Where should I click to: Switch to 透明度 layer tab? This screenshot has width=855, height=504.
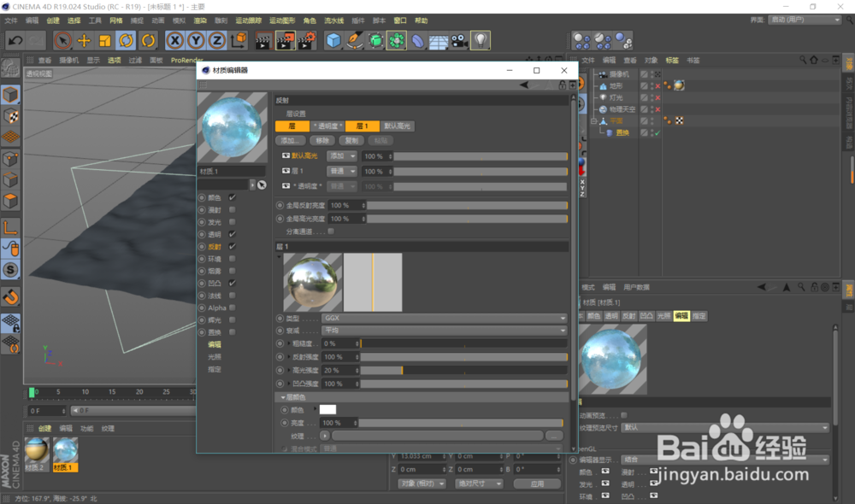[x=327, y=126]
